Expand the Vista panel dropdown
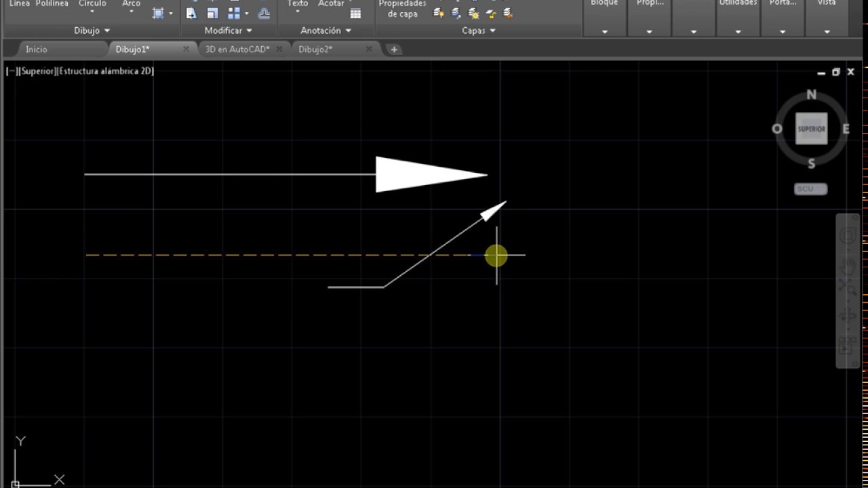868x488 pixels. point(827,32)
